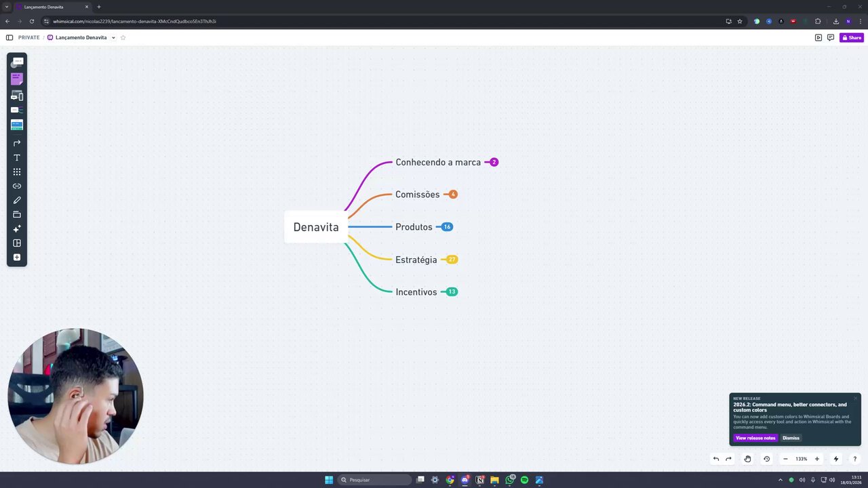Select the Produtos node text
Screen dimensions: 868x488
coord(414,227)
